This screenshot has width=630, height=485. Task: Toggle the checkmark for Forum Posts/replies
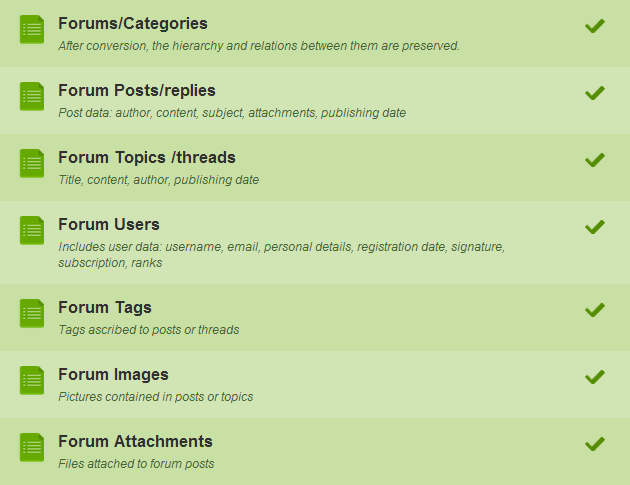pyautogui.click(x=595, y=93)
